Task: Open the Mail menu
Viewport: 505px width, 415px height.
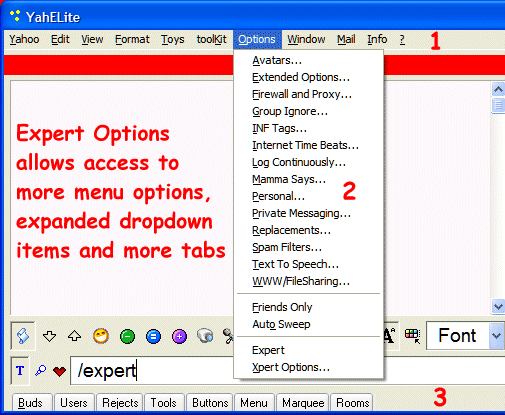Action: point(346,39)
